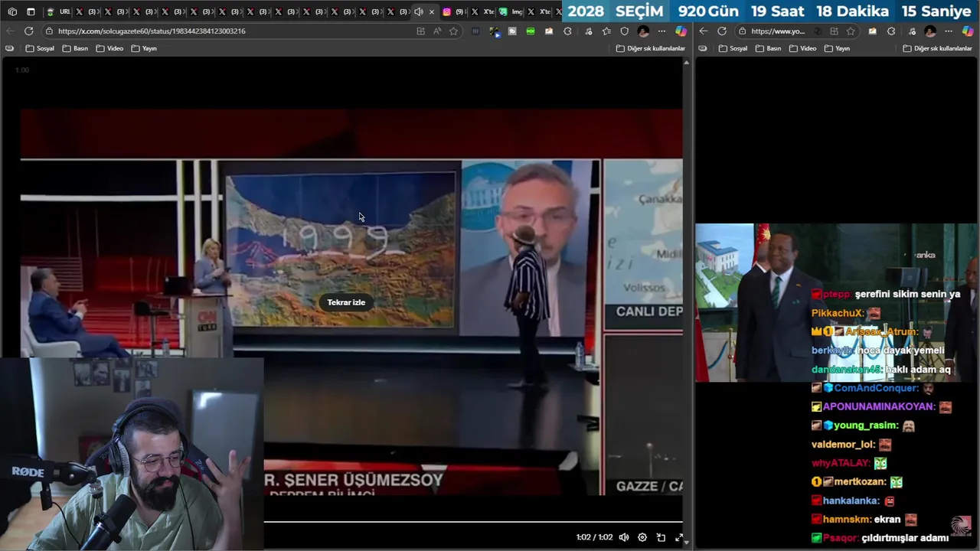Open the Sosyal bookmarks folder in left window
The width and height of the screenshot is (980, 551).
(x=40, y=48)
